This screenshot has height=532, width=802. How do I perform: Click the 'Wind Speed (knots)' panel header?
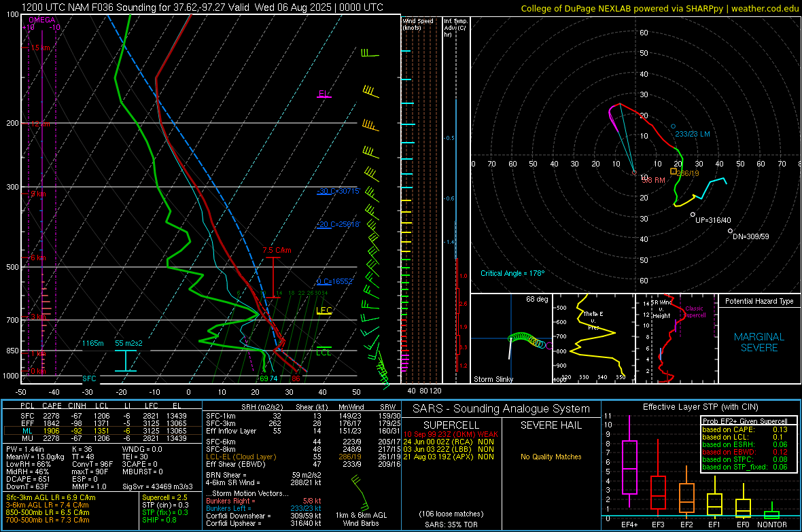418,24
